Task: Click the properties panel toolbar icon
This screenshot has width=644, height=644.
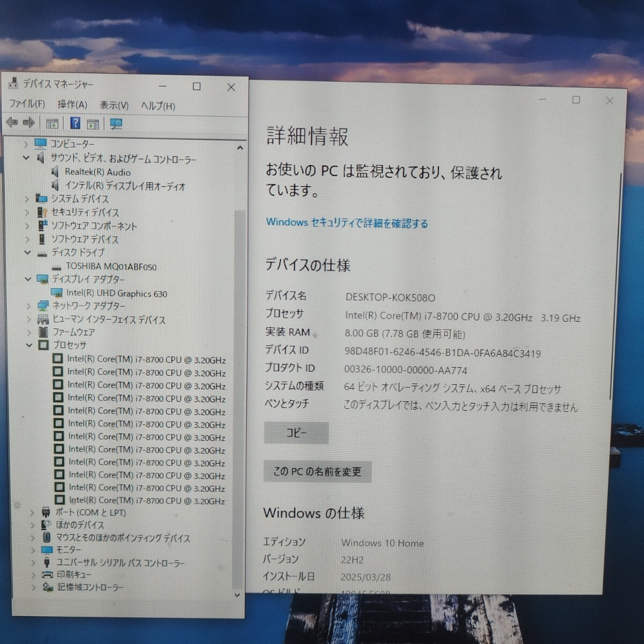Action: tap(93, 124)
